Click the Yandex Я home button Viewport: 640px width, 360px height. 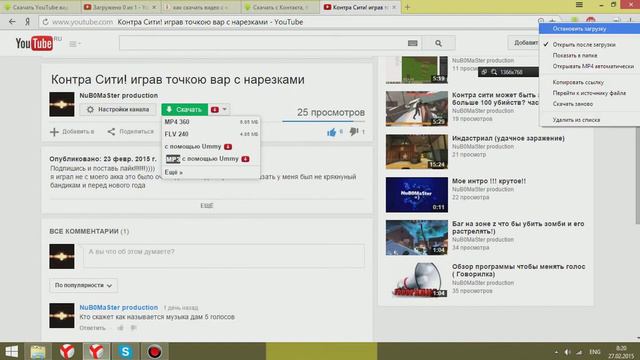[x=27, y=22]
